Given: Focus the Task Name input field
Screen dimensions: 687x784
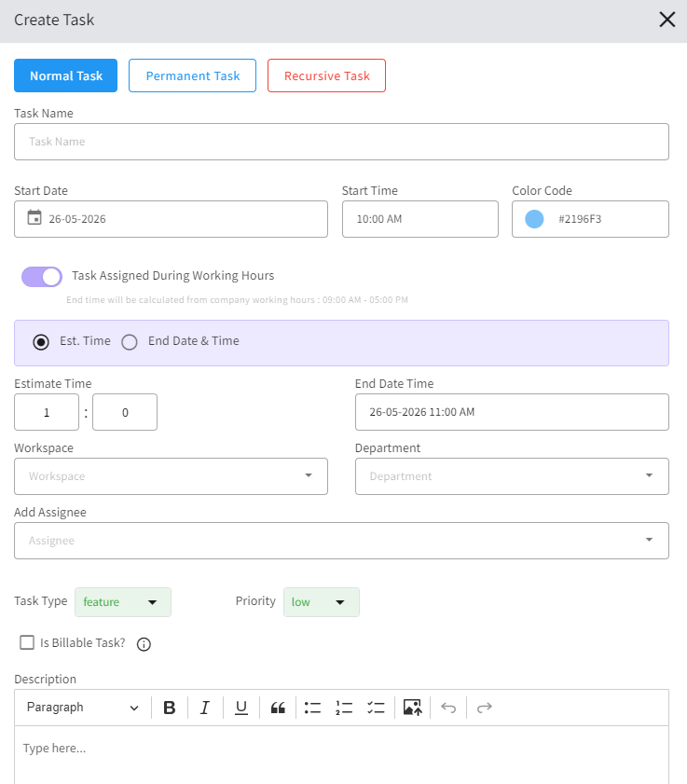Looking at the screenshot, I should (x=341, y=142).
